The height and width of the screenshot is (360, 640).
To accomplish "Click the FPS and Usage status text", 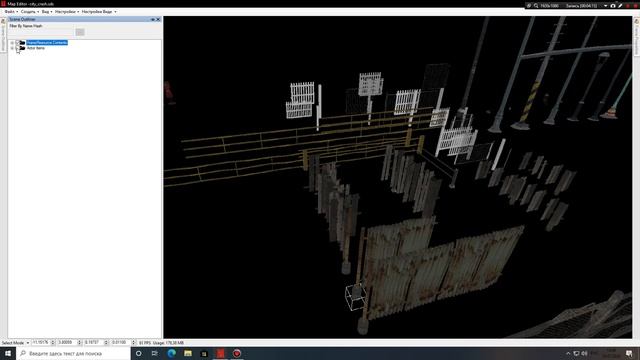I will coord(161,343).
